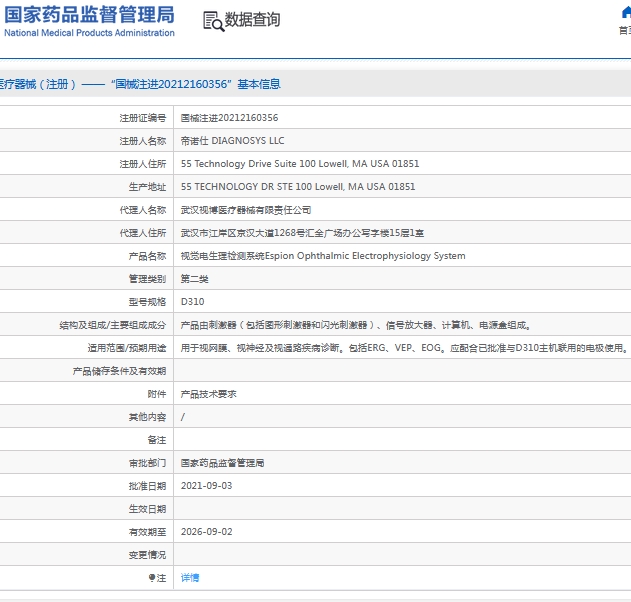Click the 附件 field label
The image size is (631, 602).
tap(157, 394)
